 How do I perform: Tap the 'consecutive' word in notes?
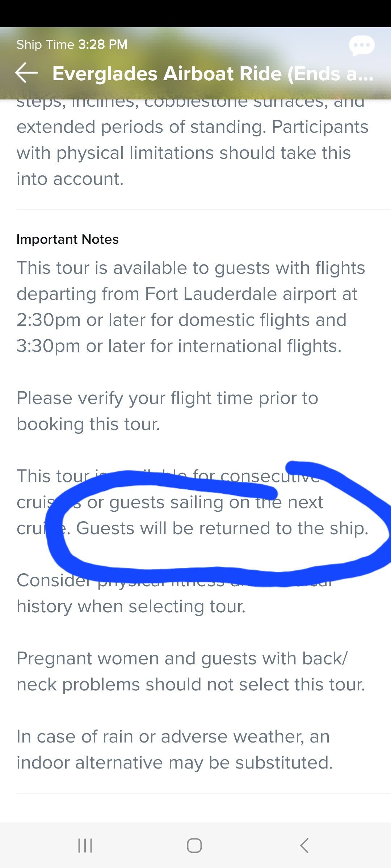click(270, 476)
